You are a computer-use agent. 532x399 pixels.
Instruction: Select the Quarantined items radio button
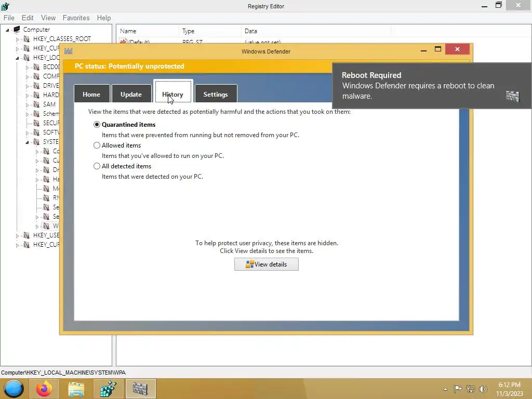pos(97,125)
